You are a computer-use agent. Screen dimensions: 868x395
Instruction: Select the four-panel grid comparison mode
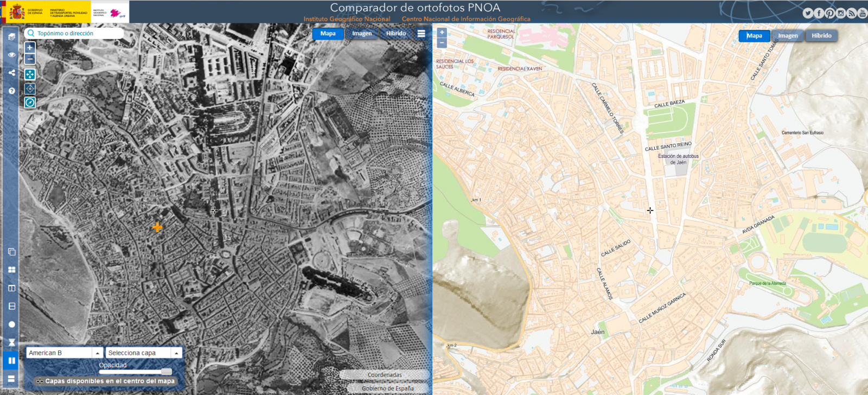(11, 270)
